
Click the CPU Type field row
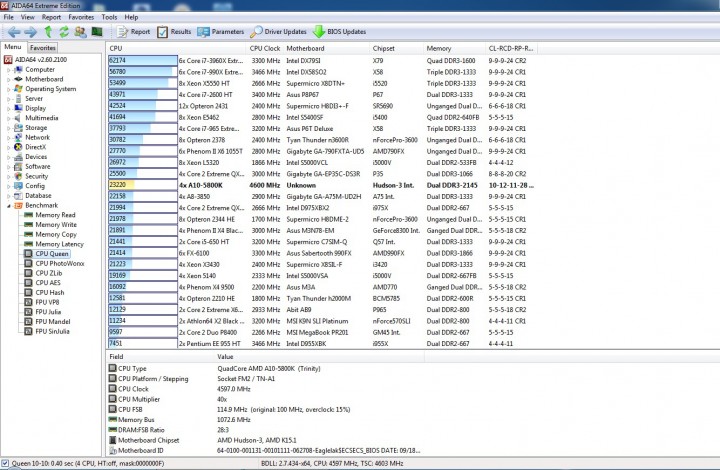coord(264,368)
